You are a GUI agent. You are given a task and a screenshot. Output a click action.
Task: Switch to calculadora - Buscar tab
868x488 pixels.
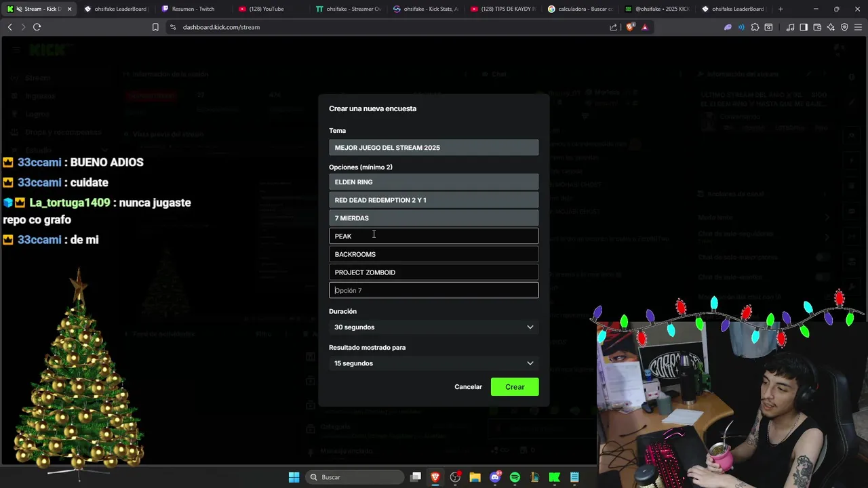580,9
